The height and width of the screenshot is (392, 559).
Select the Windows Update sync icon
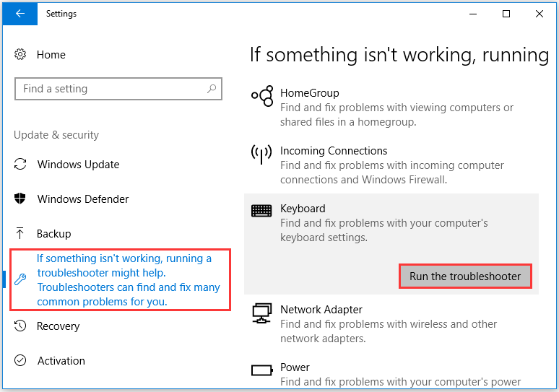[20, 165]
